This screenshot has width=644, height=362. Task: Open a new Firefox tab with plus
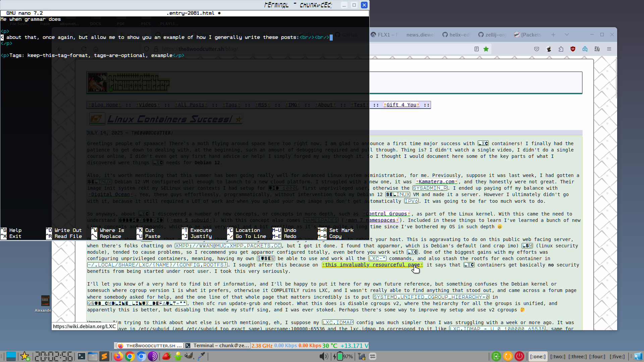click(553, 35)
